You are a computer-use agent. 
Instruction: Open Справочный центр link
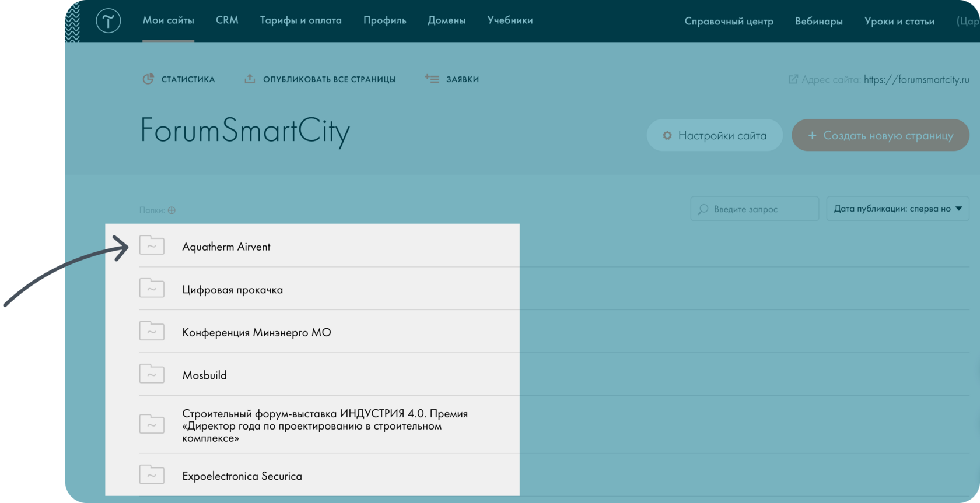coord(729,22)
